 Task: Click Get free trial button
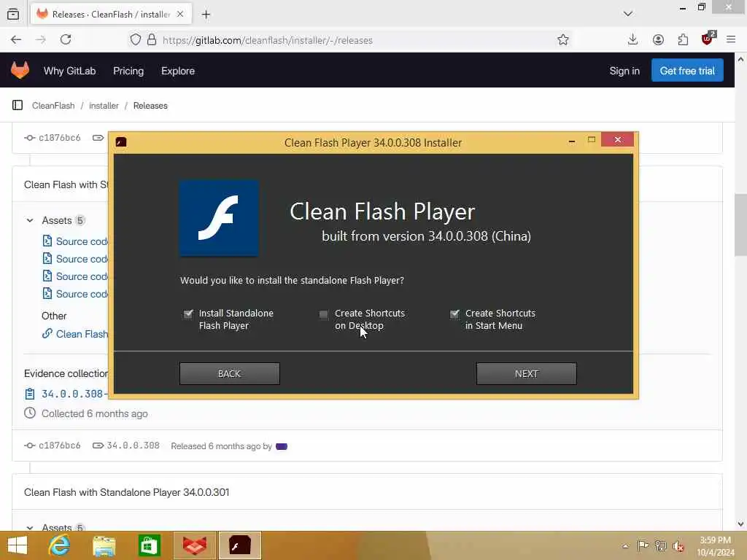[687, 71]
